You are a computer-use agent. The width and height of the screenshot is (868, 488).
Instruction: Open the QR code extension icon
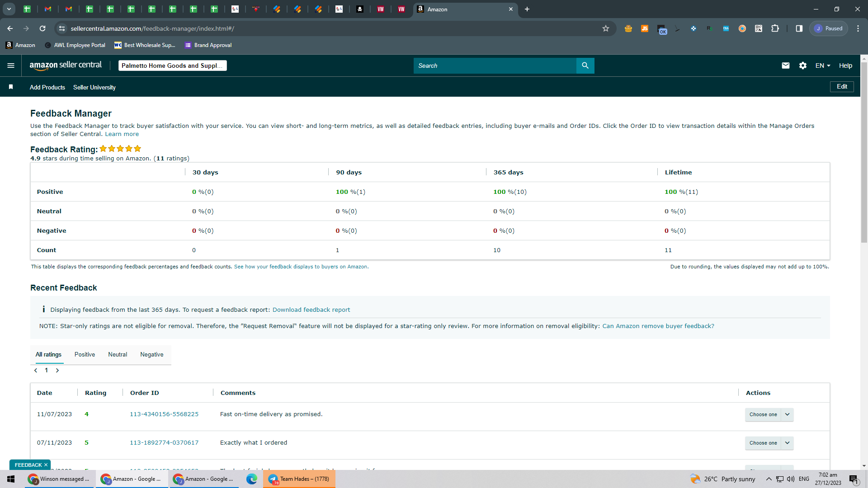[759, 28]
